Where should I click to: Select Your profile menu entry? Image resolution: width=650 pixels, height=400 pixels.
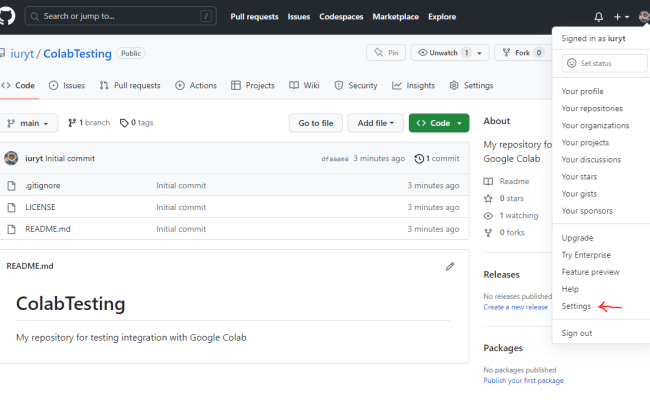582,91
